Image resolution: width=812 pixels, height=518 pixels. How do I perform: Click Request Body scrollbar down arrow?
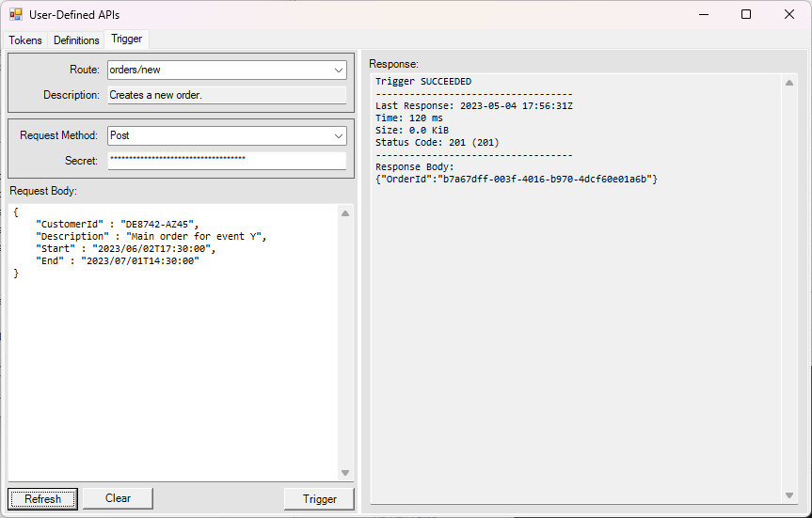[x=345, y=473]
